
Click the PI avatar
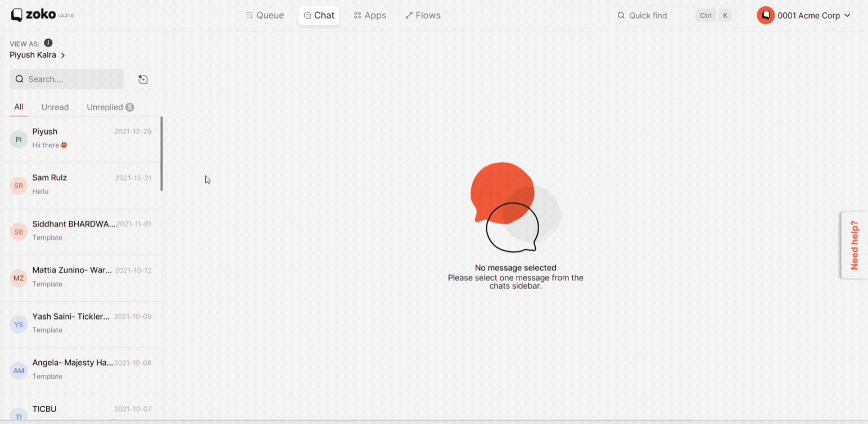tap(19, 139)
